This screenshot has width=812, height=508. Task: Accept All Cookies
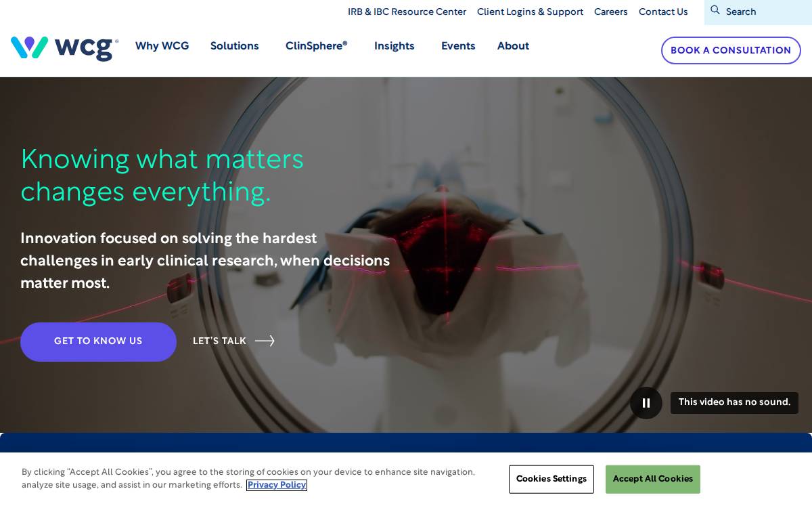653,479
